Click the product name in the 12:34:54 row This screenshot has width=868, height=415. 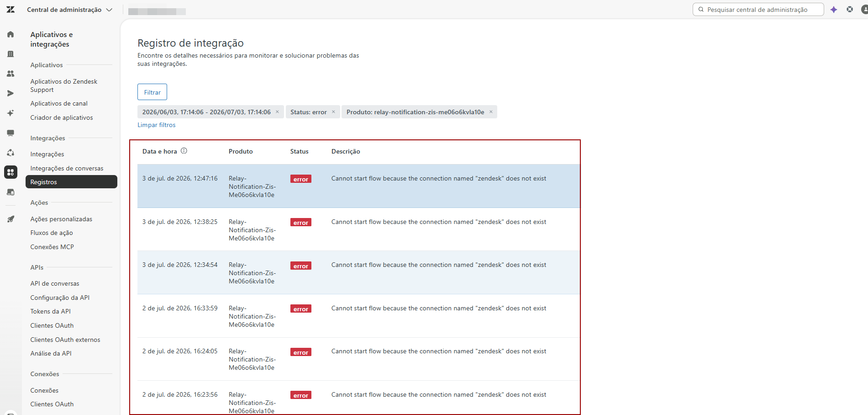coord(253,273)
